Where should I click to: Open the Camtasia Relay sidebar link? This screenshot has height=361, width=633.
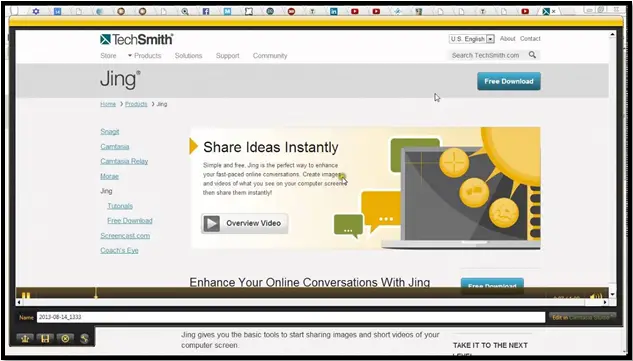(124, 161)
